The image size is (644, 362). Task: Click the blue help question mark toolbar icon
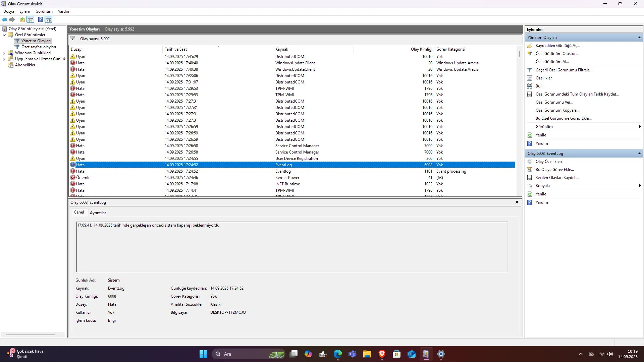(40, 19)
